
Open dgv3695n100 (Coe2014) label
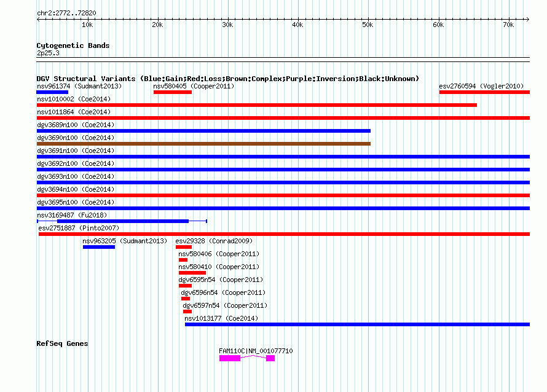(76, 202)
